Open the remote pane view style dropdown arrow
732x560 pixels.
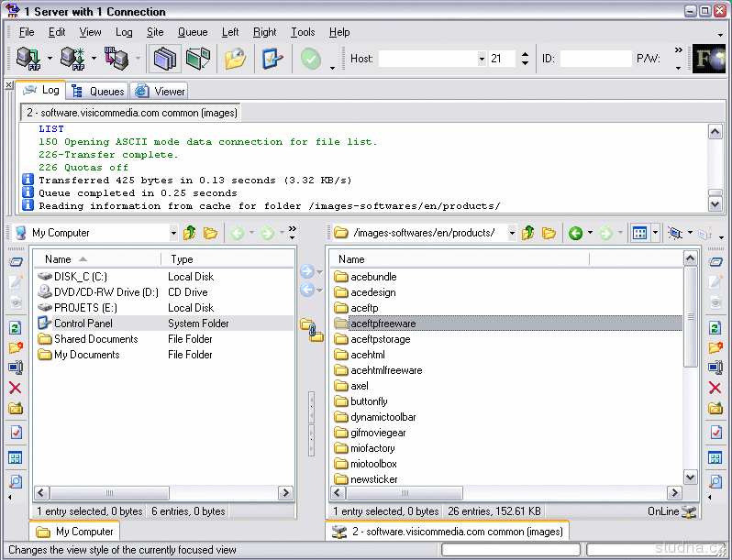click(x=656, y=233)
